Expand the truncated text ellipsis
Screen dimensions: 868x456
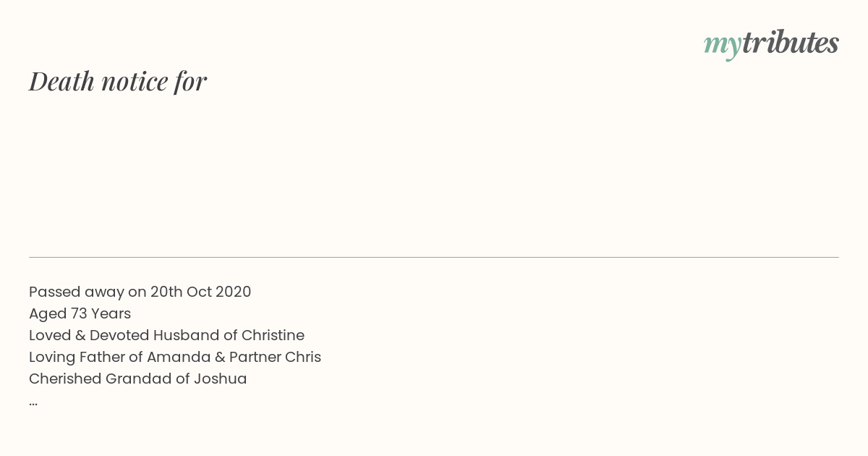point(33,404)
